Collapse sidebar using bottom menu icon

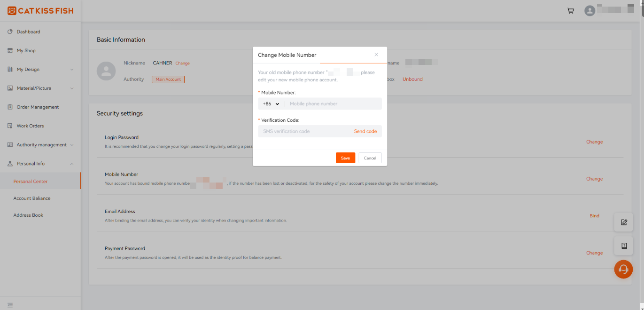(x=10, y=305)
